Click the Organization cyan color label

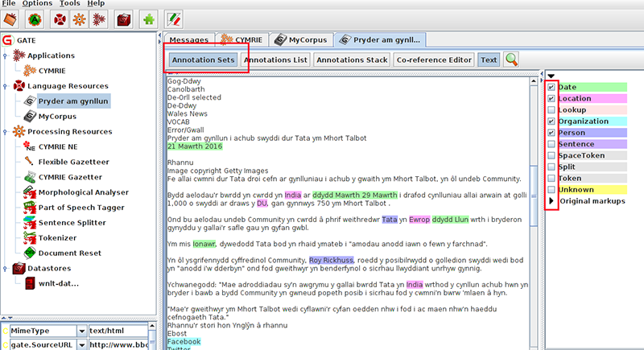pos(592,121)
